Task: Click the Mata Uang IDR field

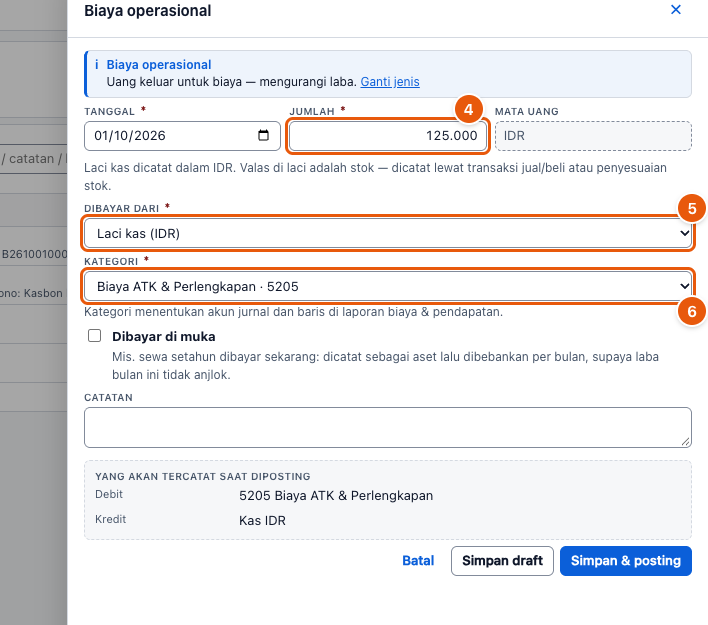Action: click(x=593, y=135)
